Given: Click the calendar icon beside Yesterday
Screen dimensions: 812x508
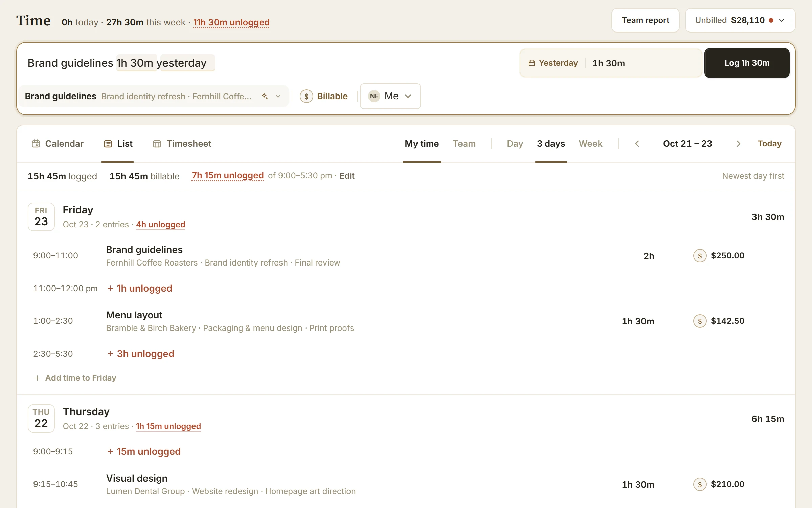Looking at the screenshot, I should [x=532, y=63].
